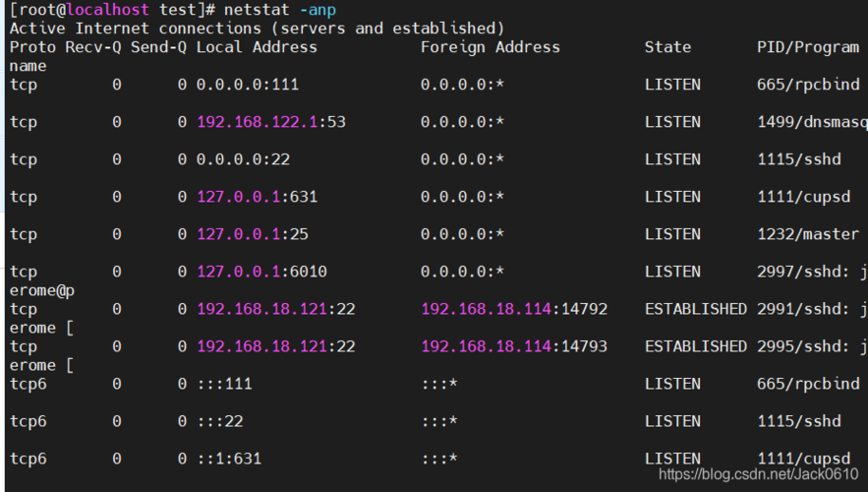Click the wrapped 'name' header line

coord(29,66)
